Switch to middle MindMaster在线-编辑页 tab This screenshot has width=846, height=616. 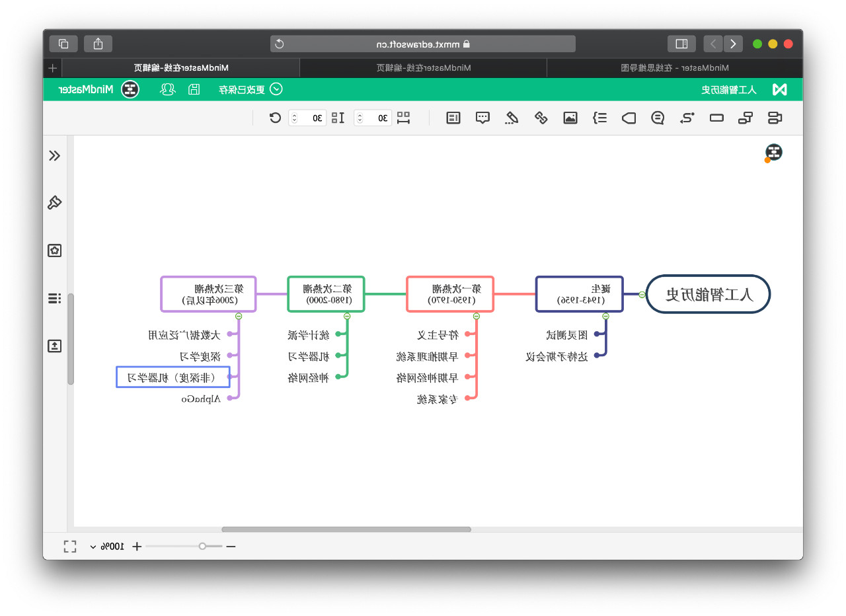point(424,68)
